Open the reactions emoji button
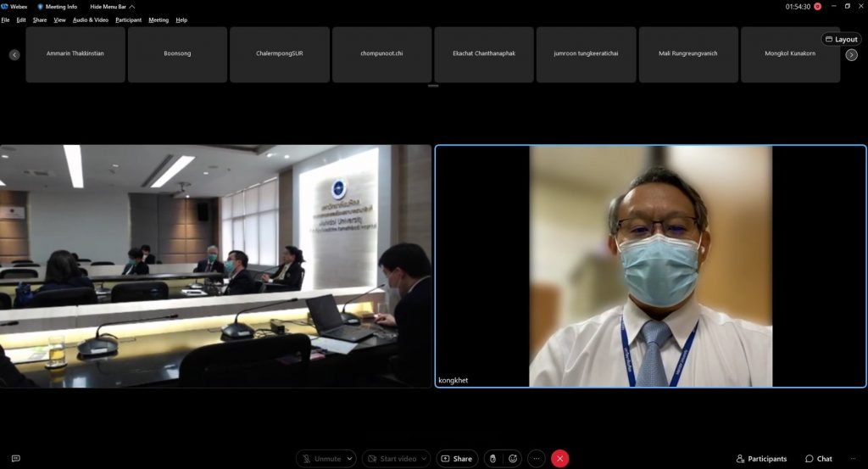 [513, 459]
